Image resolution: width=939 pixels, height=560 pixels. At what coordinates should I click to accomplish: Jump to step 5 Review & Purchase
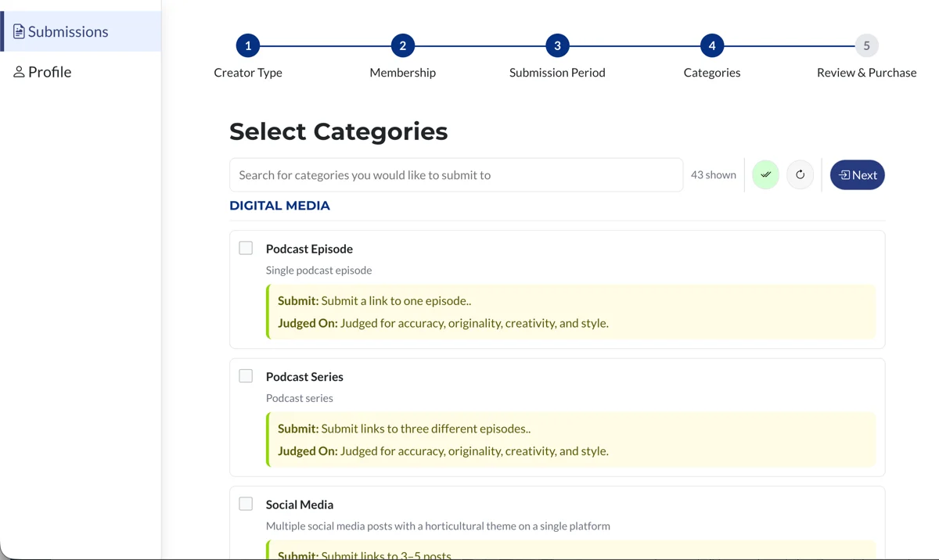(866, 45)
